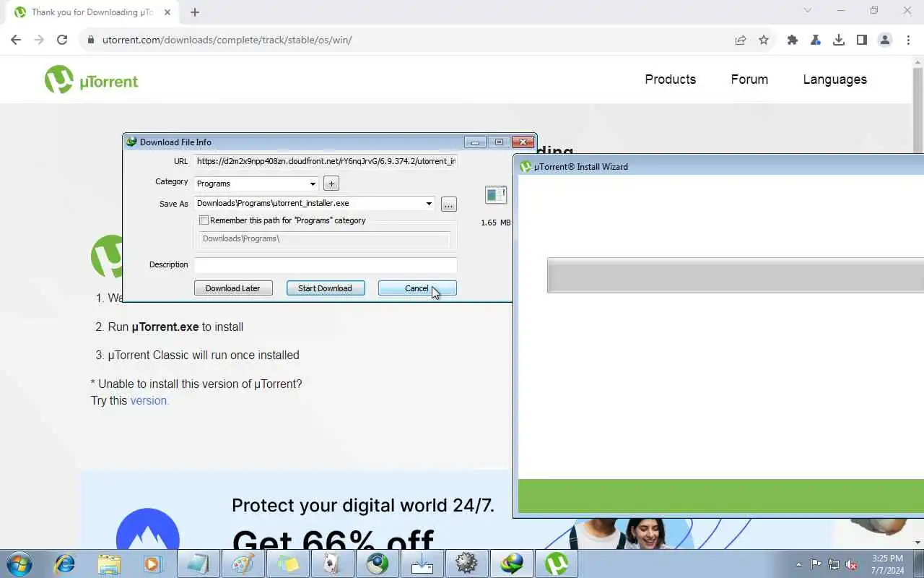Open the Chrome tab search chevron
The width and height of the screenshot is (924, 578).
point(808,11)
